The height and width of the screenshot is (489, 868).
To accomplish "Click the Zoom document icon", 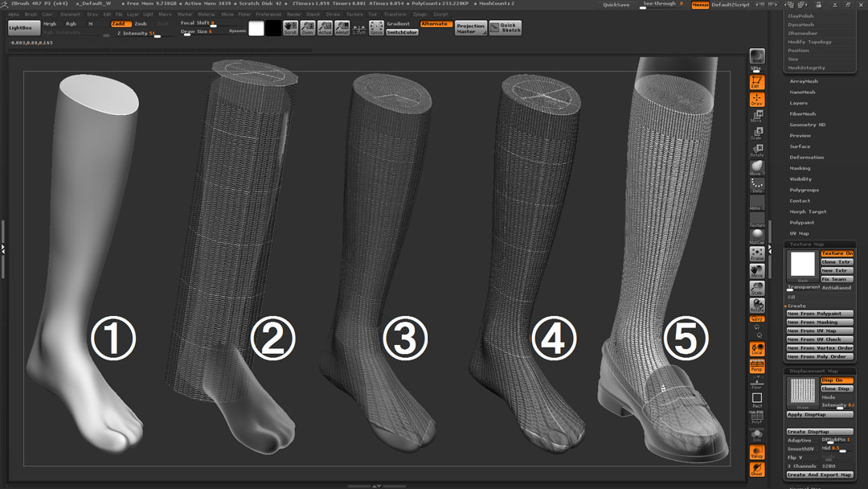I will 308,27.
